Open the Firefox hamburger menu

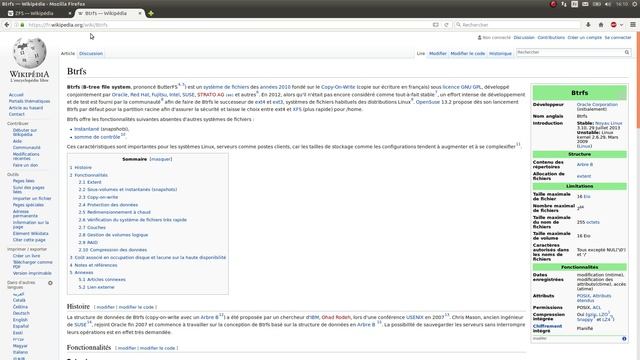pyautogui.click(x=633, y=25)
